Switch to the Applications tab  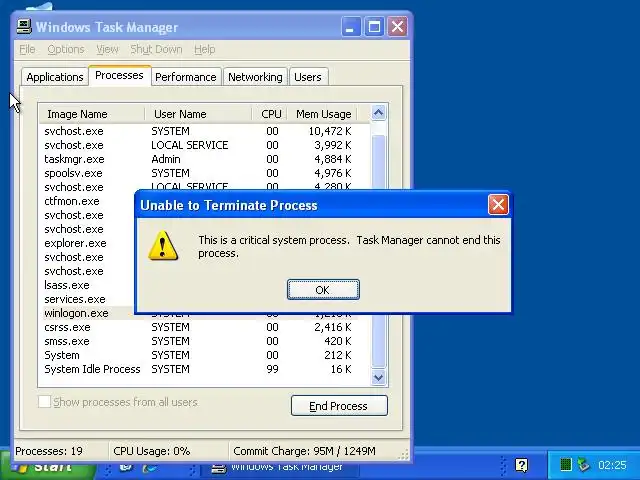coord(55,77)
